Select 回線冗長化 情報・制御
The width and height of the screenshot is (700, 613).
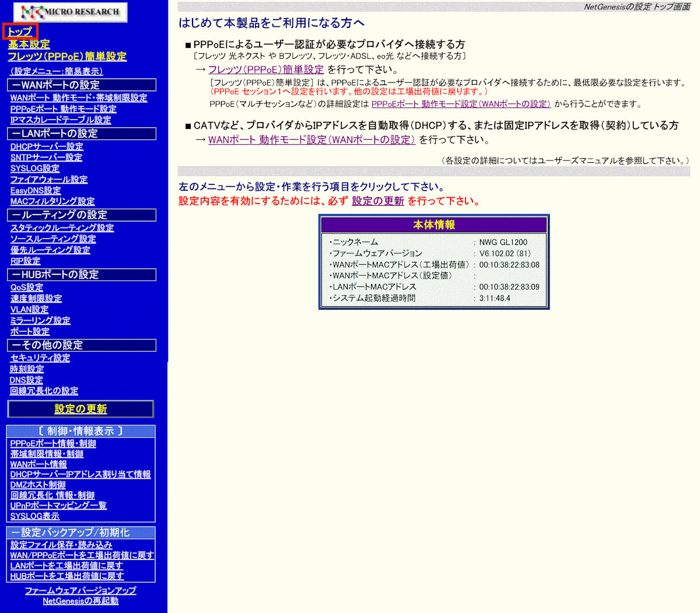(52, 496)
